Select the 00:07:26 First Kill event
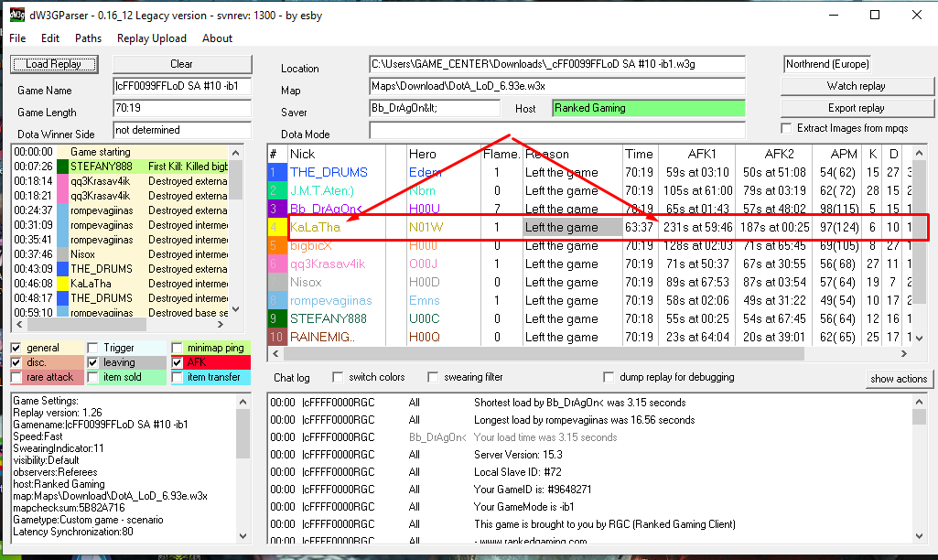 [120, 167]
